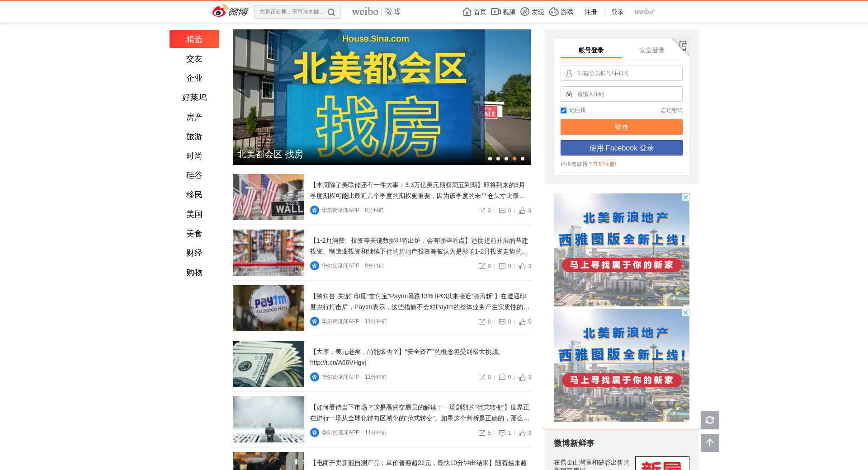Open the 美国 category
This screenshot has width=868, height=470.
click(194, 214)
